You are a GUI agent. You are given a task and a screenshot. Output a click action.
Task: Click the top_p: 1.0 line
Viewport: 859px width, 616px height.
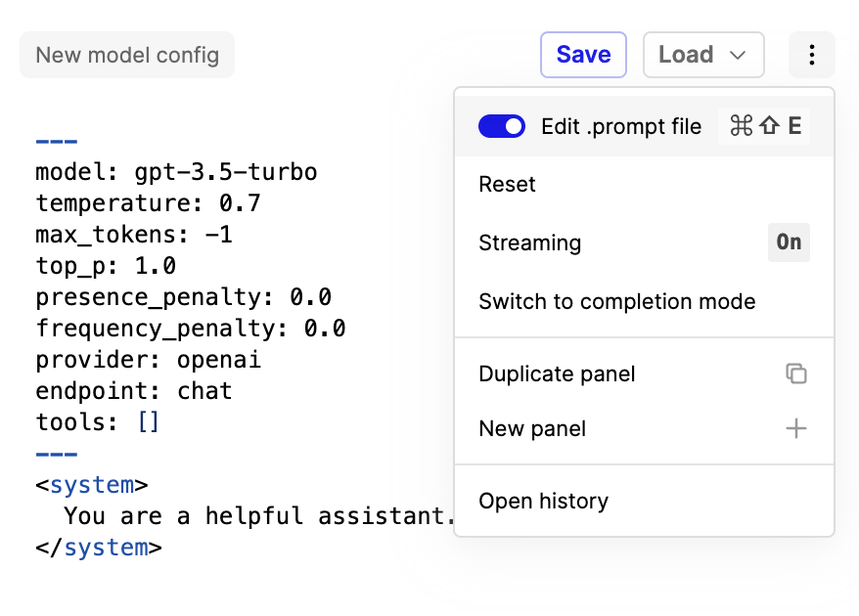pyautogui.click(x=106, y=266)
